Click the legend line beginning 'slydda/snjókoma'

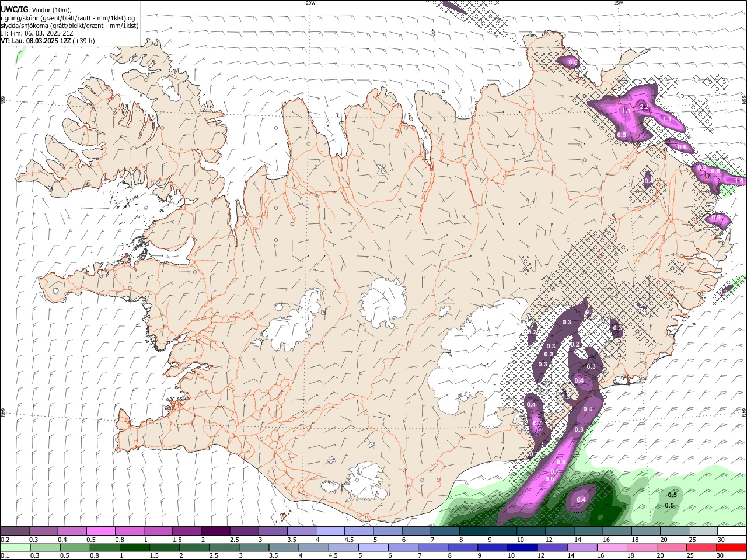[x=69, y=26]
